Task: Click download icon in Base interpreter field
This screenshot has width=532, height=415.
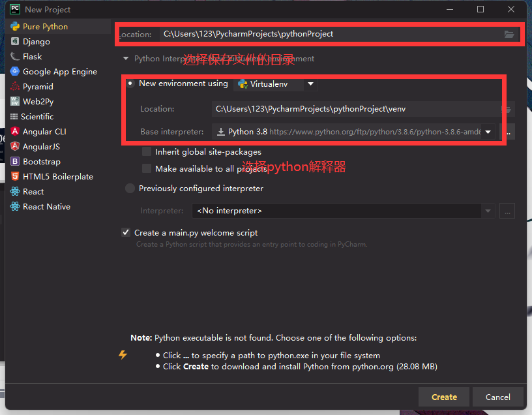Action: click(x=221, y=132)
